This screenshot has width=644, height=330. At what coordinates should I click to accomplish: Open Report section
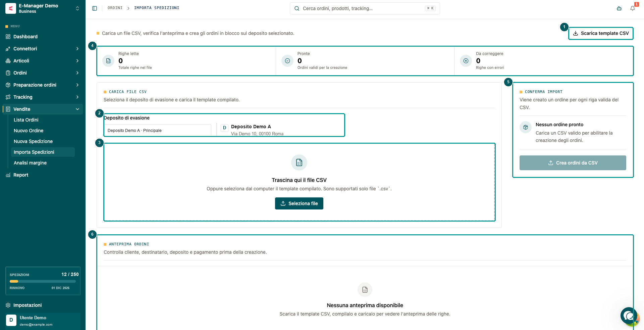[x=43, y=175]
